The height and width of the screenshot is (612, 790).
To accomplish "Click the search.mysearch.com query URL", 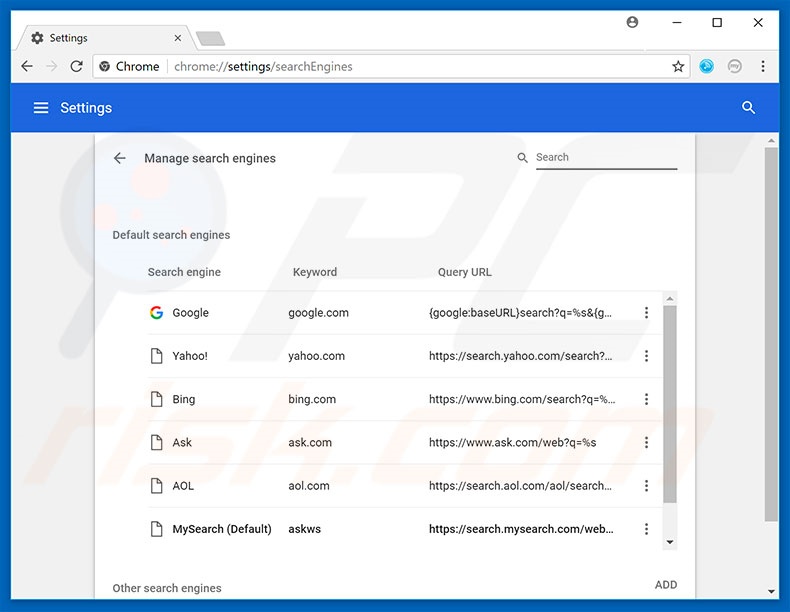I will 521,529.
